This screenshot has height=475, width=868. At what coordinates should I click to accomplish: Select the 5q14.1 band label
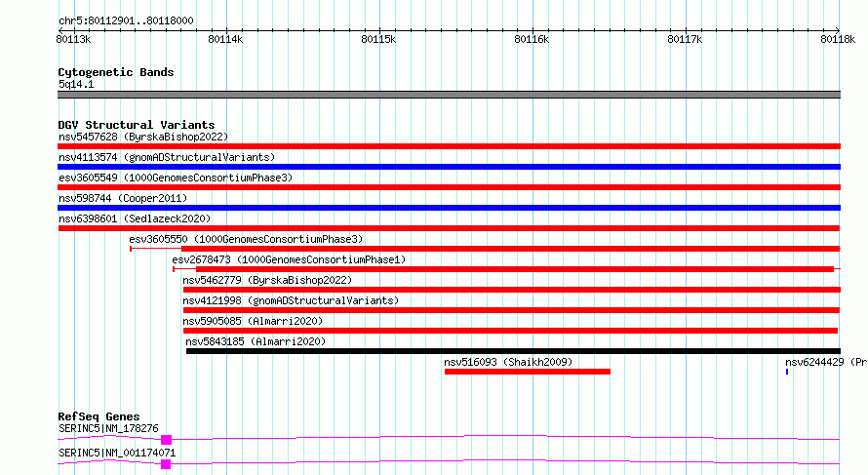pyautogui.click(x=76, y=84)
